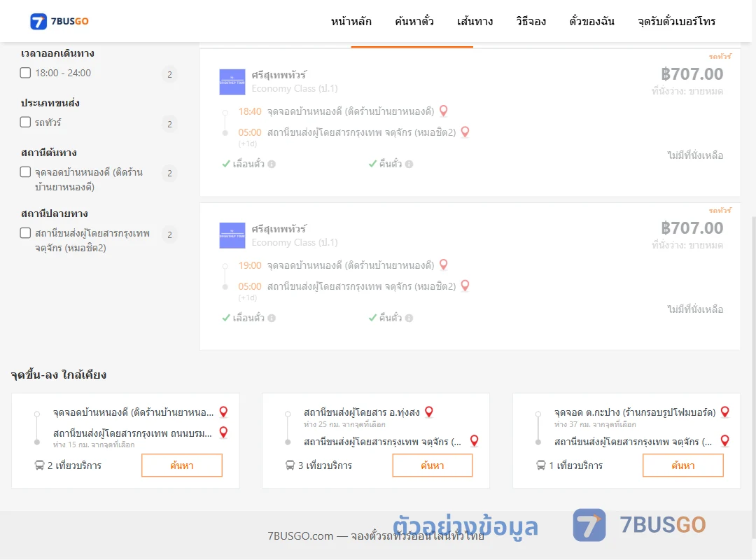756x560 pixels.
Task: Click ค้นหา for the อ.ทุ่งสง nearby route
Action: click(x=433, y=465)
